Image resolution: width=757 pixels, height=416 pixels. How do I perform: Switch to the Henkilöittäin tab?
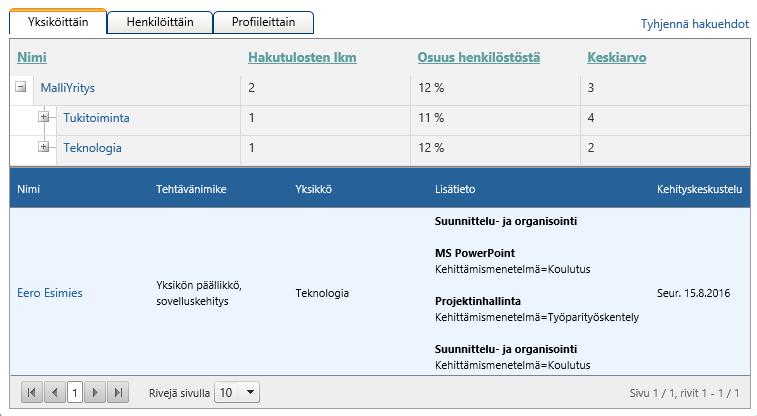[x=160, y=22]
